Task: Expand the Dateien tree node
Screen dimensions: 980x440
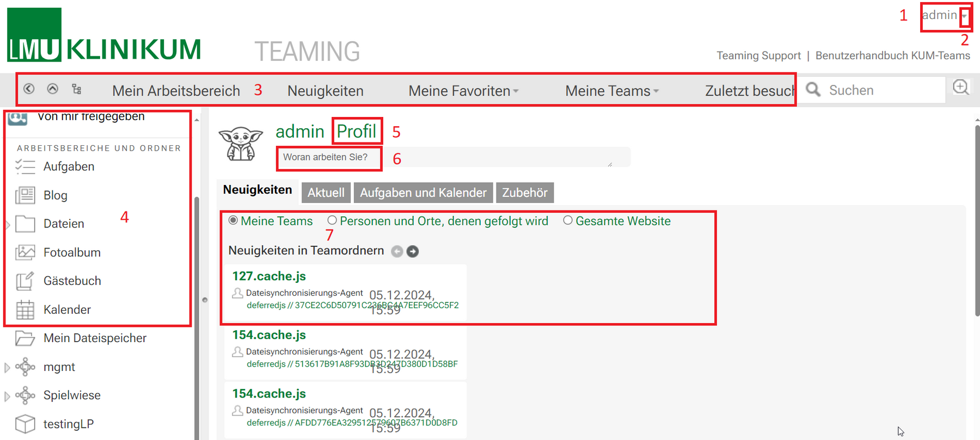Action: coord(8,224)
